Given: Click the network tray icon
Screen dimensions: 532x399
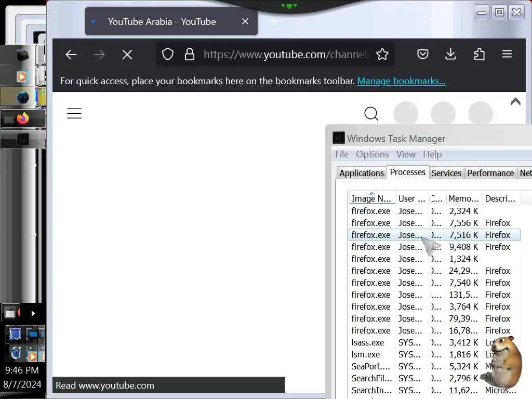Looking at the screenshot, I should (x=33, y=334).
